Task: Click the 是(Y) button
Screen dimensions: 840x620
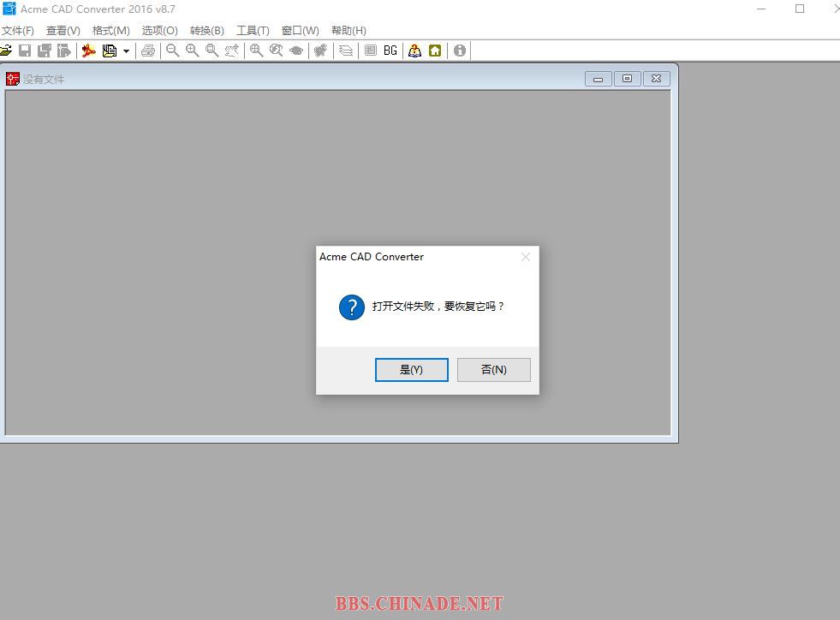Action: (x=411, y=370)
